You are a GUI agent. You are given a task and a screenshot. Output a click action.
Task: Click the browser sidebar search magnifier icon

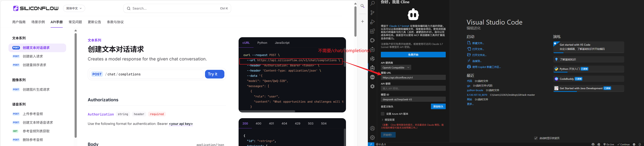(362, 6)
